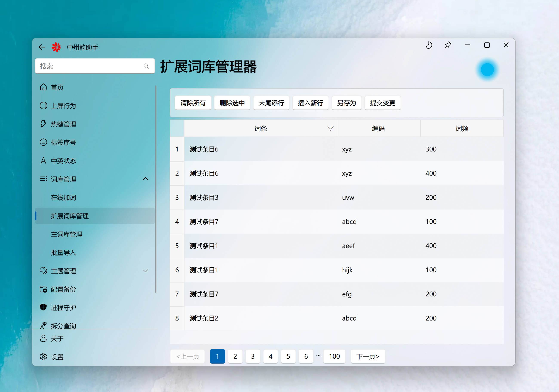Image resolution: width=559 pixels, height=392 pixels.
Task: Open 中英状态 page
Action: coord(63,161)
